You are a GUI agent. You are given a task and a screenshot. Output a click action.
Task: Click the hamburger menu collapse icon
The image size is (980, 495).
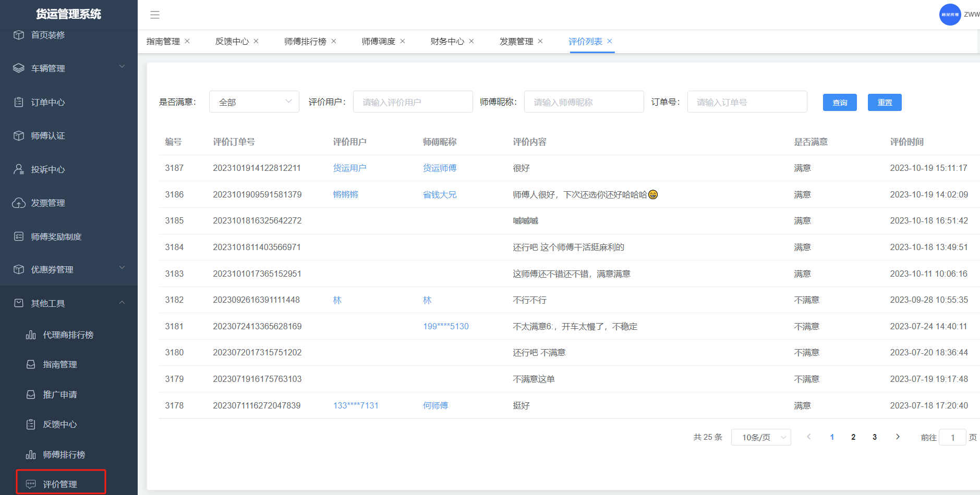click(155, 15)
